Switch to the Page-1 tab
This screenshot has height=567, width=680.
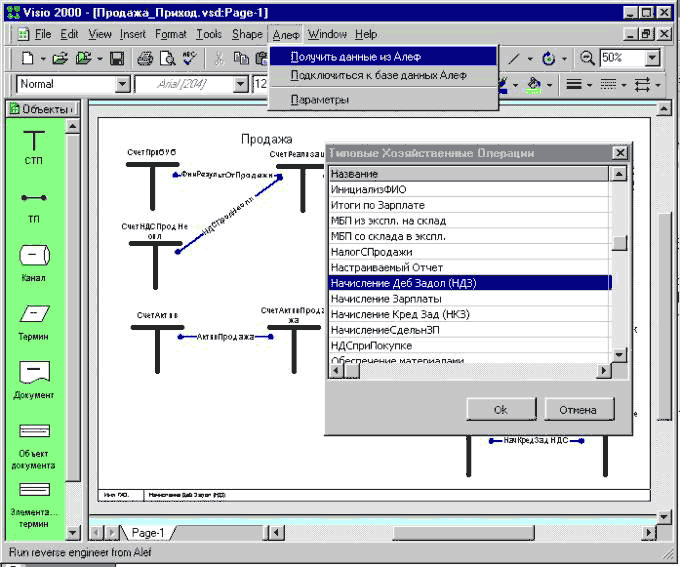pos(147,533)
